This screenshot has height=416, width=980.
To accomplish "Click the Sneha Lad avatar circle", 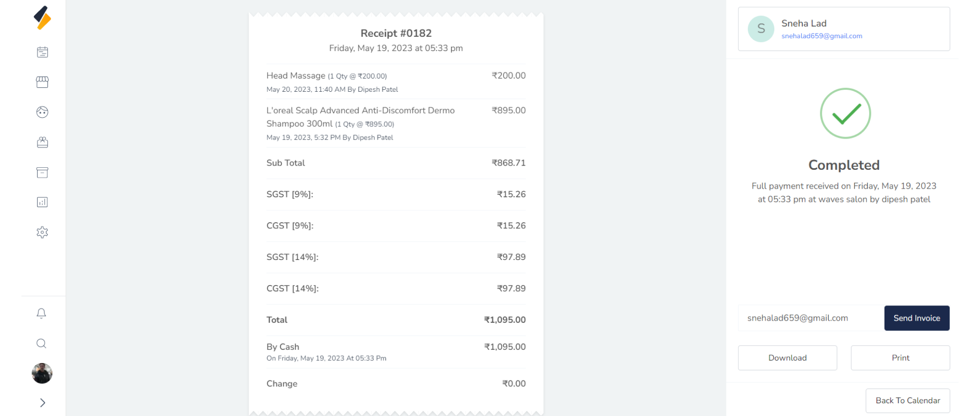I will [x=761, y=29].
